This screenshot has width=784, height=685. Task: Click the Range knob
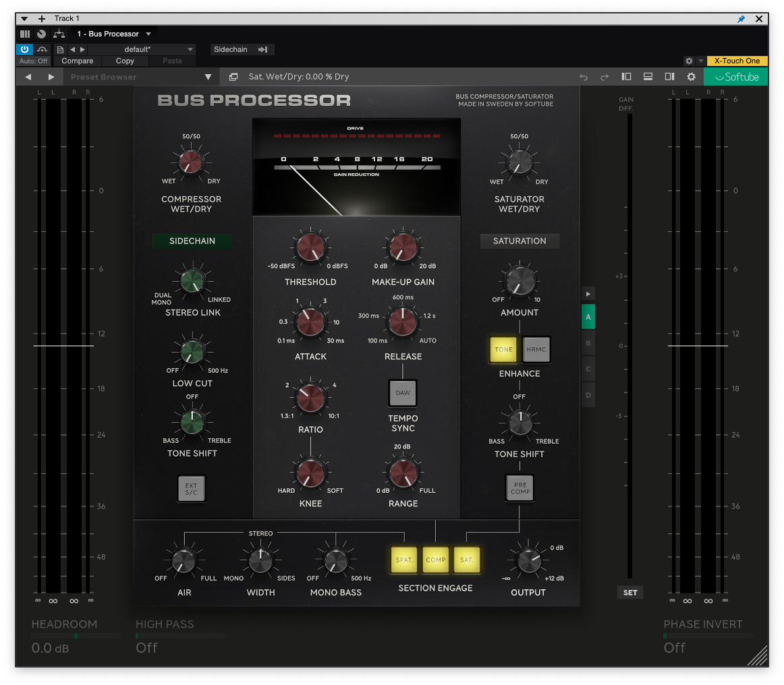403,473
